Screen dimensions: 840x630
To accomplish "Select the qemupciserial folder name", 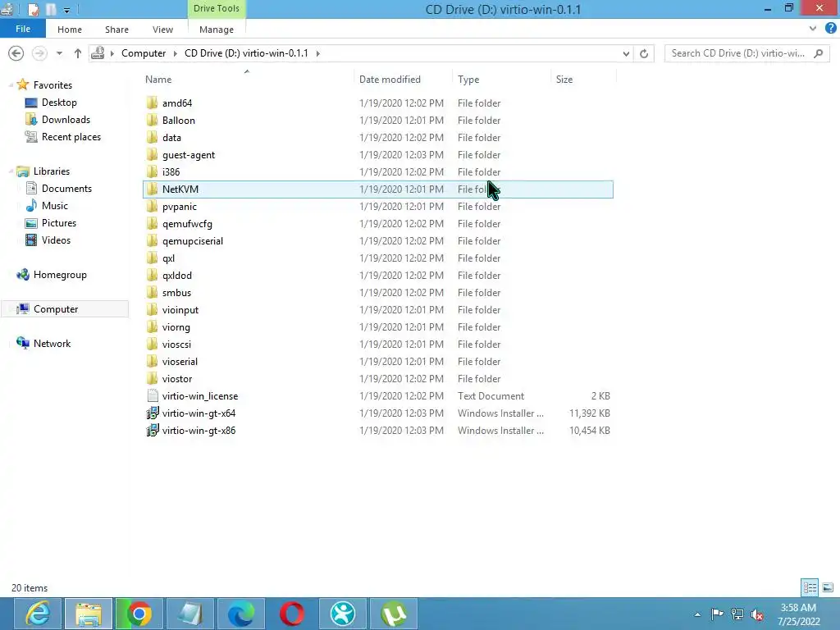I will 192,241.
